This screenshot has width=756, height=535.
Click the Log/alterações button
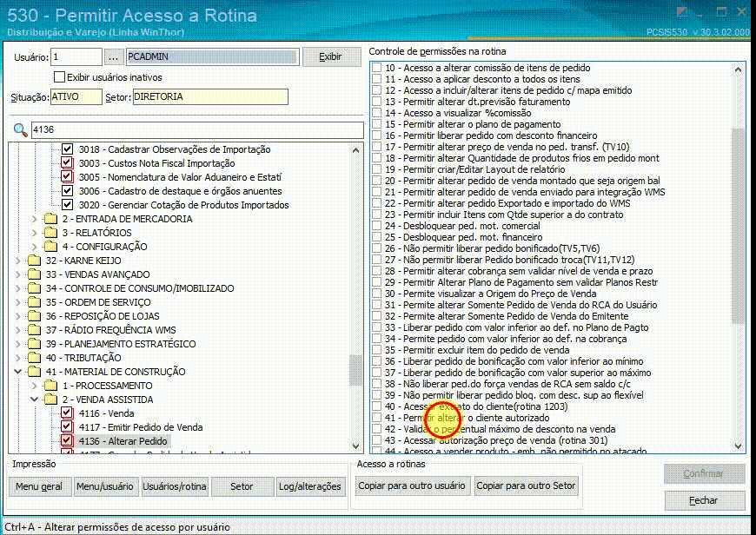(309, 486)
